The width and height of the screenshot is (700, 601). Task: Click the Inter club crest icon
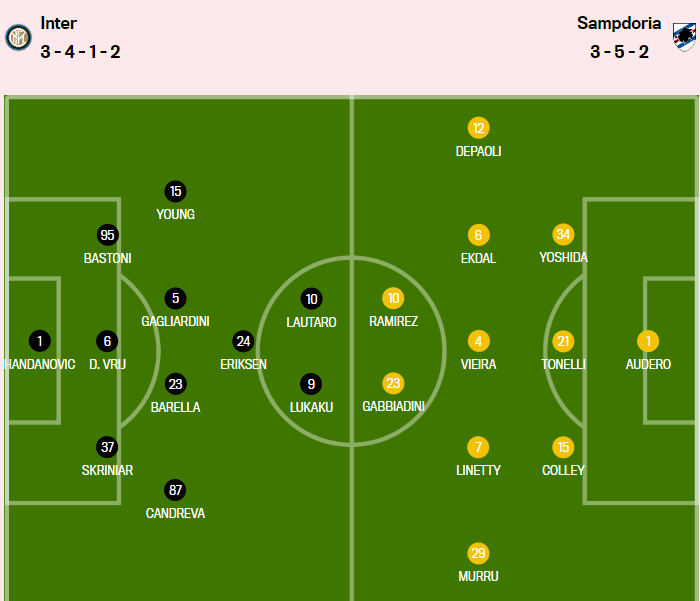tap(18, 38)
